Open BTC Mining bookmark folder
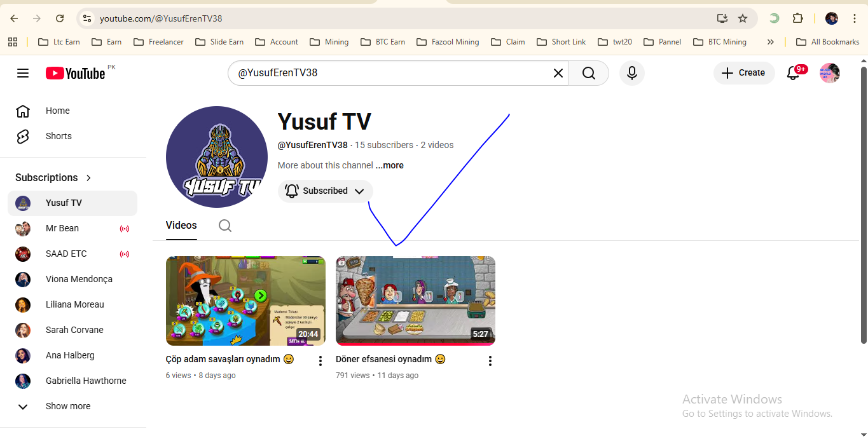The width and height of the screenshot is (868, 441). 719,42
